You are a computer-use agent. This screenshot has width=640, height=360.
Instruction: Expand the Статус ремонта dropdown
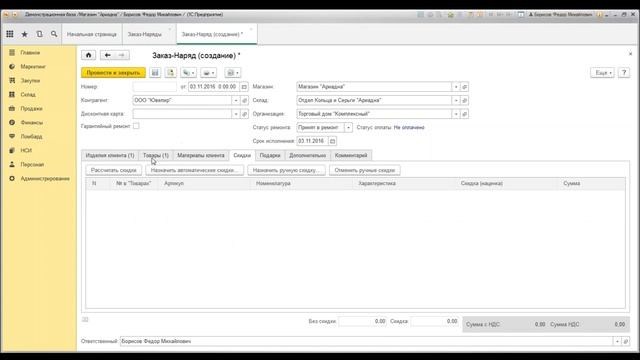(348, 128)
